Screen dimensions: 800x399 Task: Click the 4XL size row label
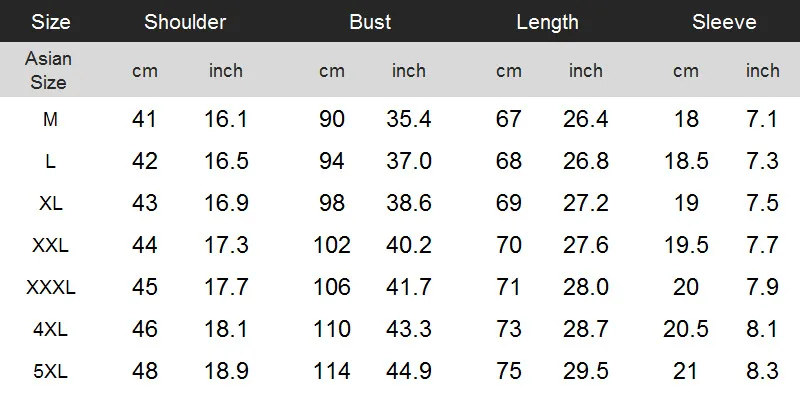pyautogui.click(x=51, y=330)
